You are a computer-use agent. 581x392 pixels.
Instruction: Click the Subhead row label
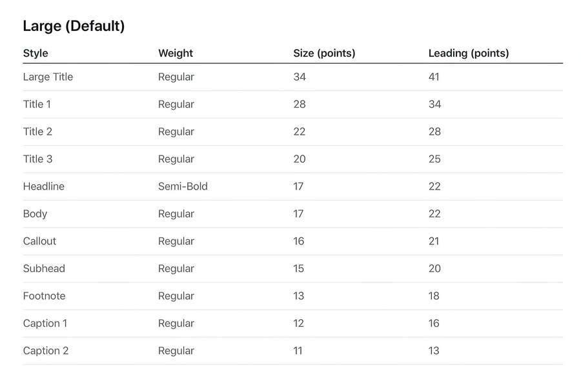(44, 269)
